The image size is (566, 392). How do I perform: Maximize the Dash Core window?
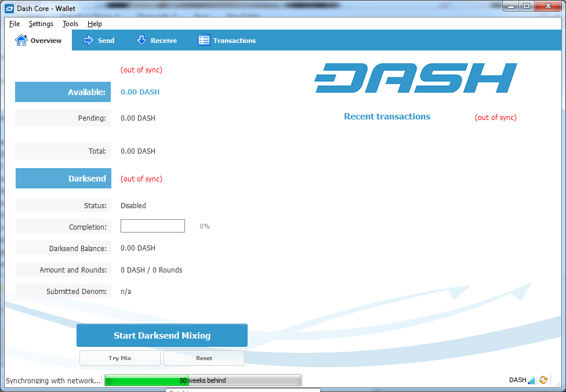pyautogui.click(x=527, y=6)
